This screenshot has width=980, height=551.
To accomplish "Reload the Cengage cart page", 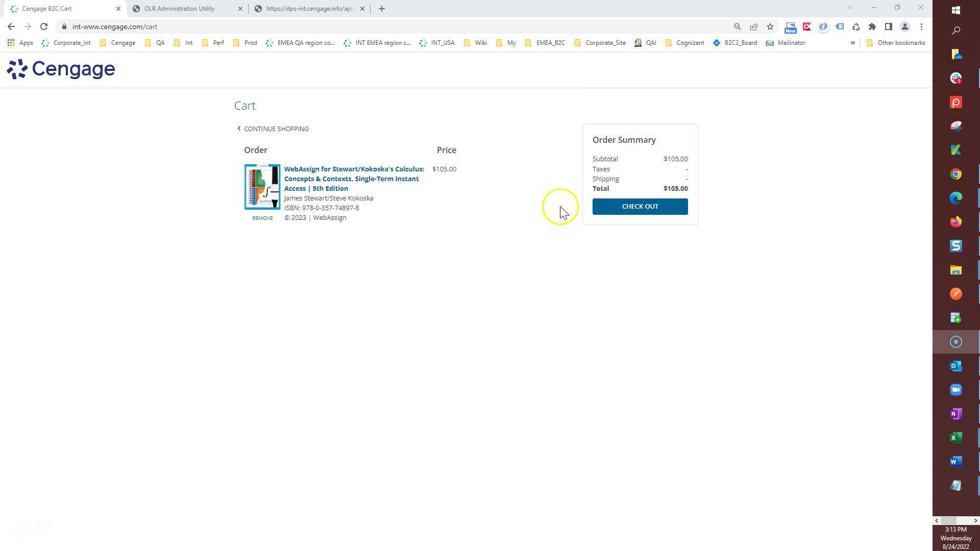I will click(x=44, y=27).
